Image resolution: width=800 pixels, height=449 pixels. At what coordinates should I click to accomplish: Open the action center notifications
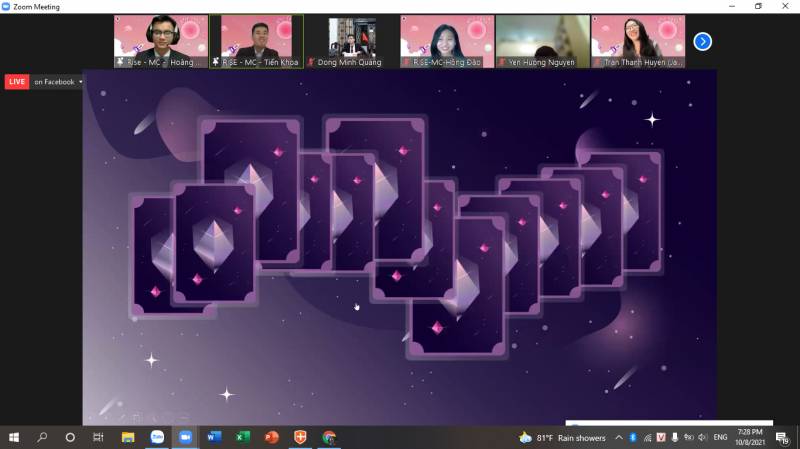(782, 437)
